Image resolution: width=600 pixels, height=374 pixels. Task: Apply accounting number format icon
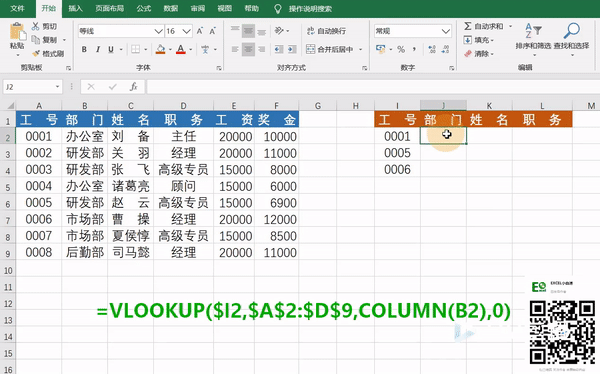point(381,49)
